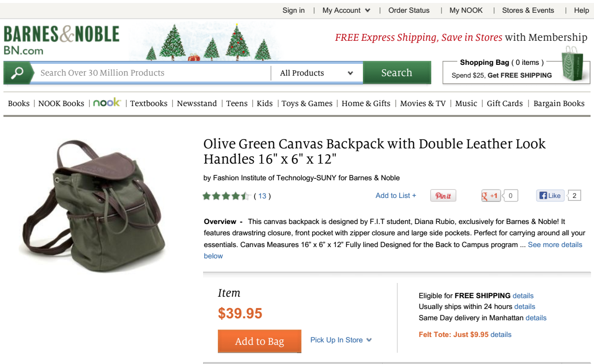Click the Barnes & Noble logo
The width and height of the screenshot is (594, 364).
[x=61, y=39]
